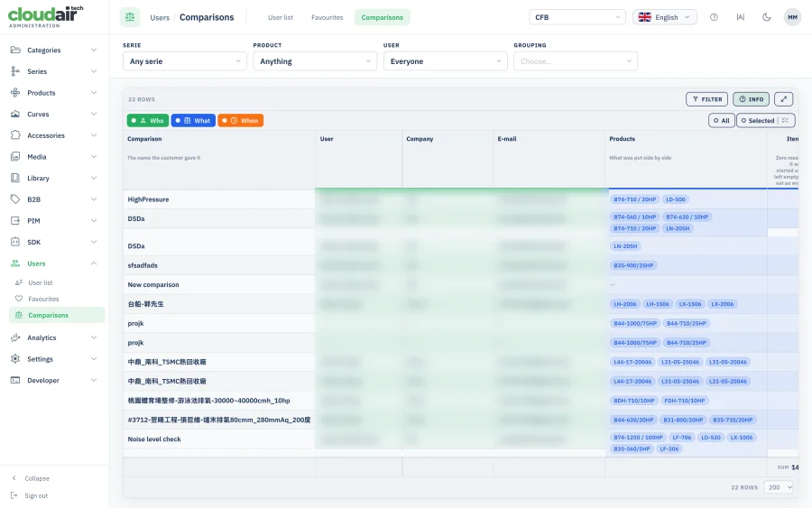Image resolution: width=812 pixels, height=508 pixels.
Task: Open the CFB selector dropdown
Action: tap(577, 17)
